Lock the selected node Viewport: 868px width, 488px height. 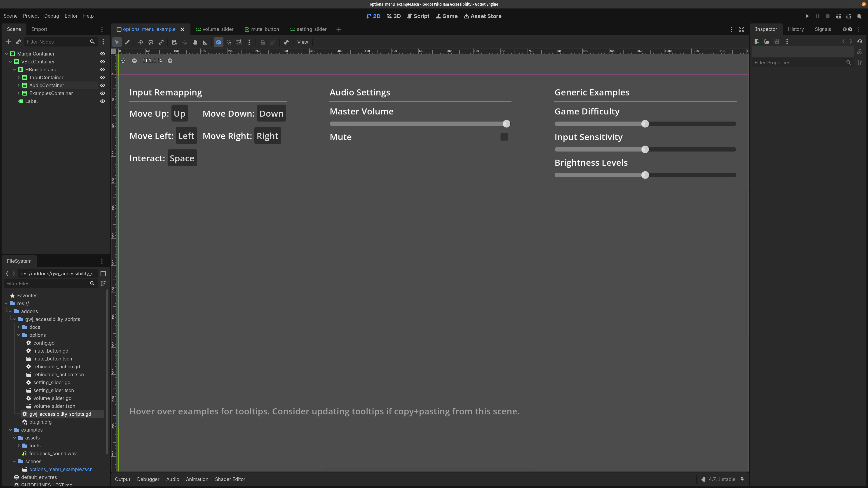(263, 42)
